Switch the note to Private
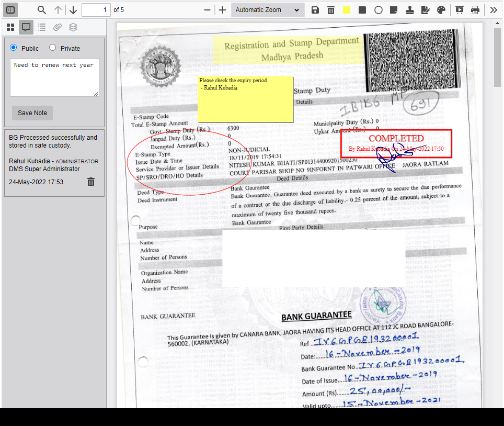Viewport: 504px width, 426px height. pos(52,48)
